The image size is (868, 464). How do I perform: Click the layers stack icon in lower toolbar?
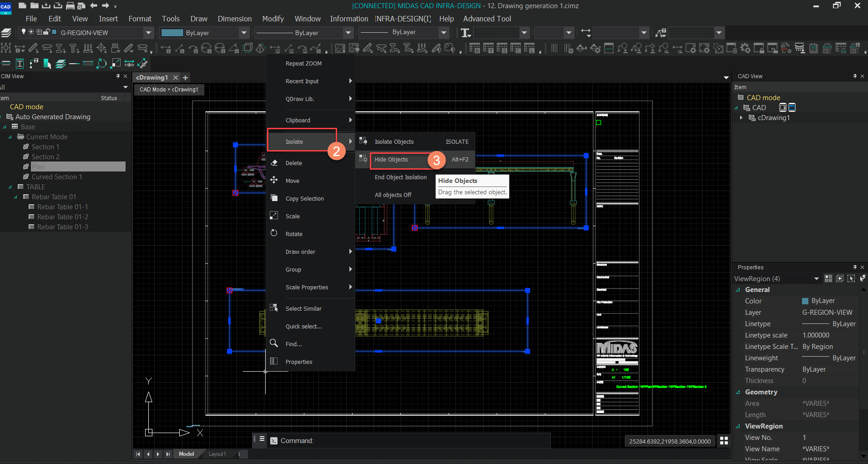click(x=61, y=64)
